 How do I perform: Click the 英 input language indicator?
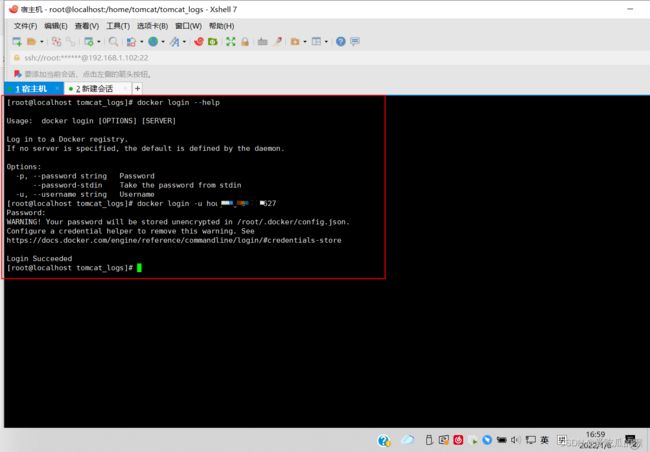tap(545, 440)
